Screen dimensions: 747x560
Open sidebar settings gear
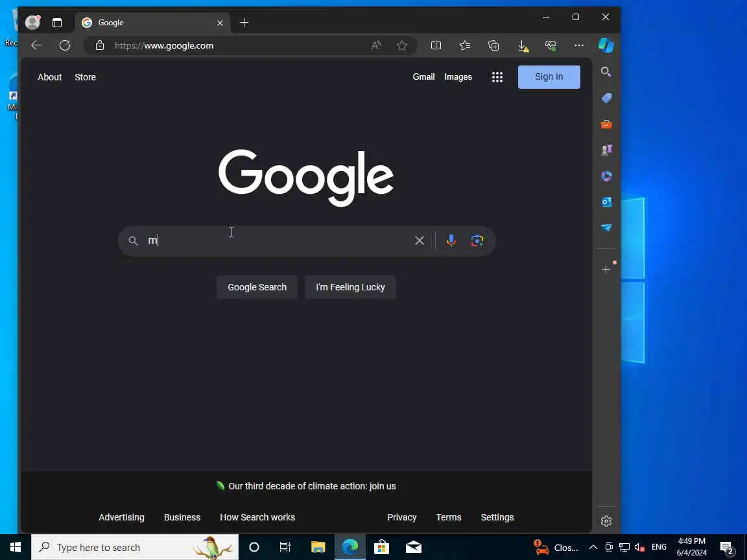(606, 521)
